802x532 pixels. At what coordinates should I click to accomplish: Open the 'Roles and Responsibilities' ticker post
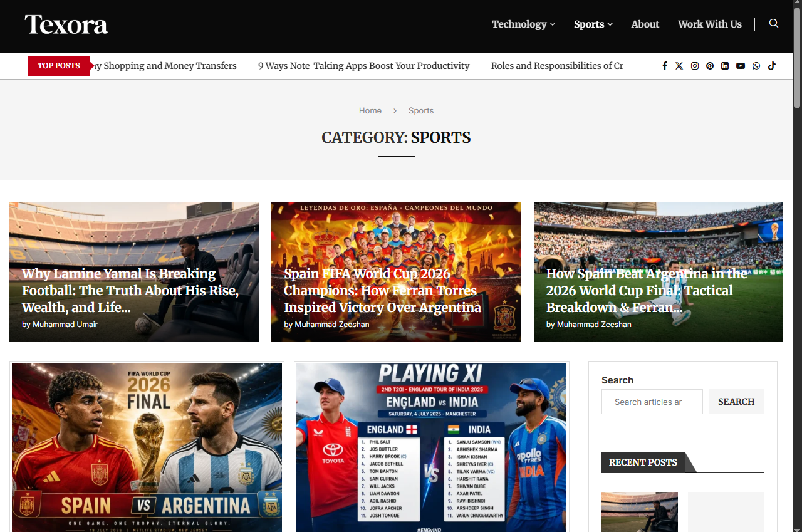pyautogui.click(x=557, y=66)
